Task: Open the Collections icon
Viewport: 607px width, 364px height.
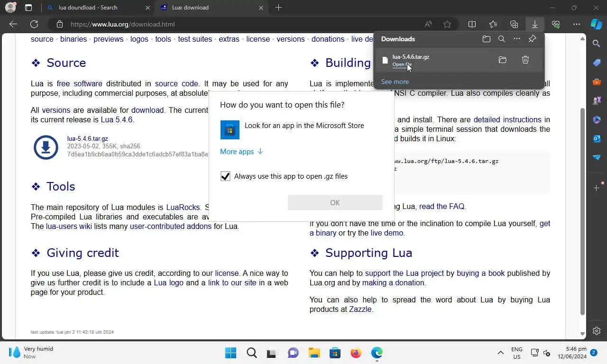Action: pos(514,24)
